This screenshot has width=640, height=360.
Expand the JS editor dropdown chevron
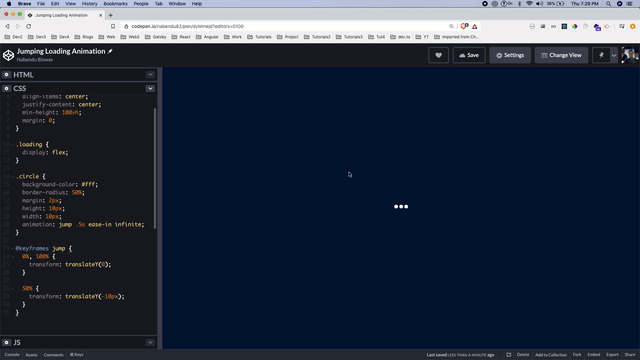click(150, 342)
